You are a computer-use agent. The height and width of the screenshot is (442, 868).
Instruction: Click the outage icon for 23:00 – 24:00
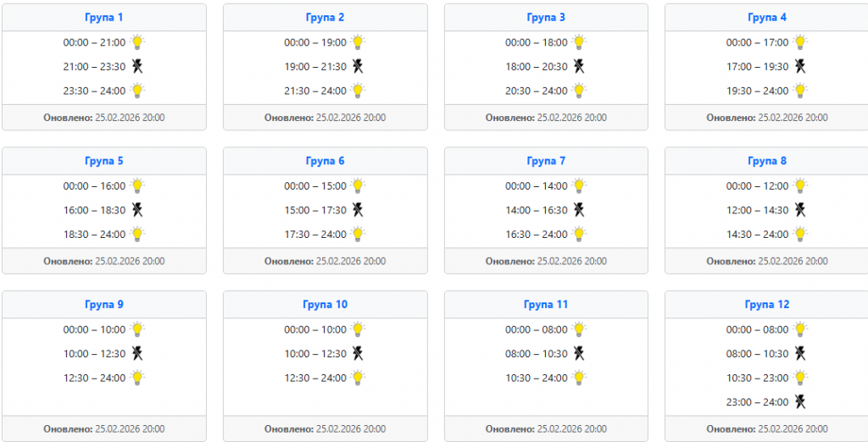800,402
